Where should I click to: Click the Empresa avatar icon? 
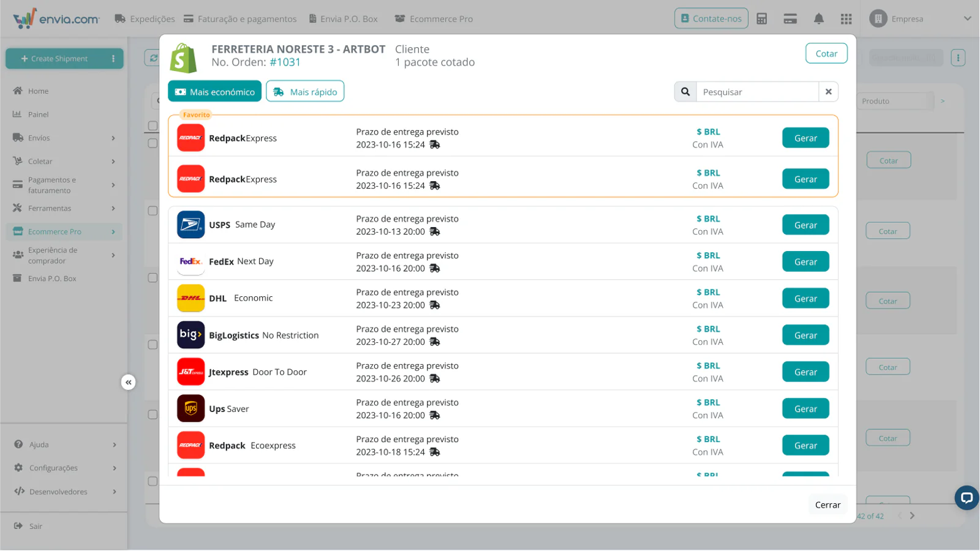878,19
